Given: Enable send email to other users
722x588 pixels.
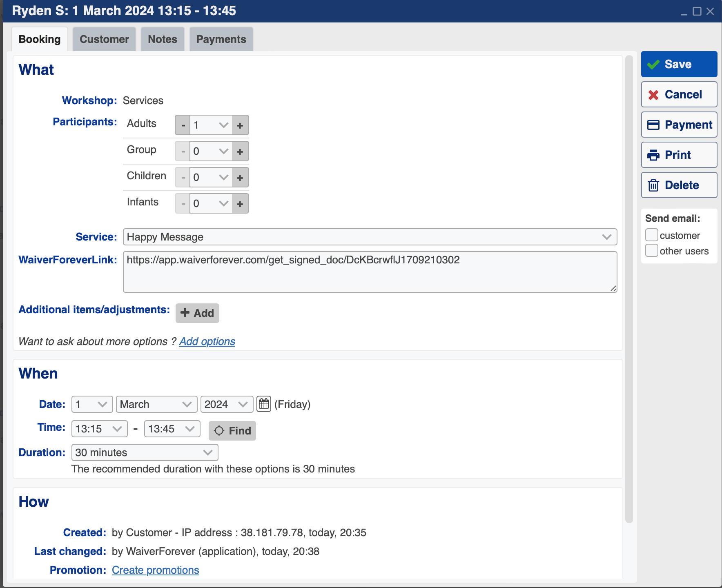Looking at the screenshot, I should (x=652, y=250).
